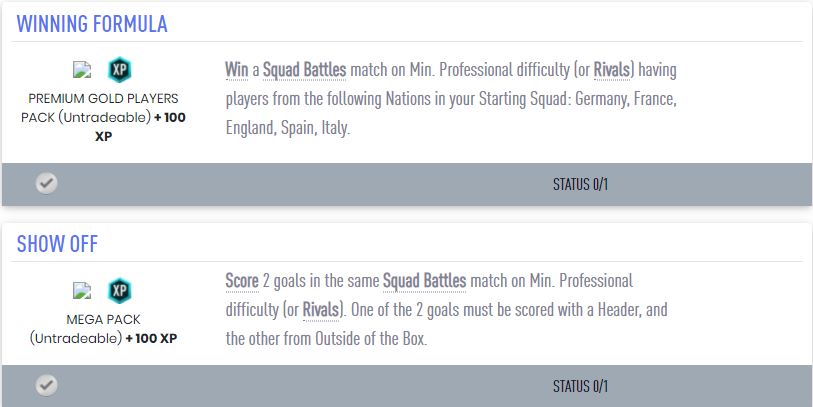Select the SHOW OFF heading
This screenshot has height=407, width=813.
tap(57, 246)
